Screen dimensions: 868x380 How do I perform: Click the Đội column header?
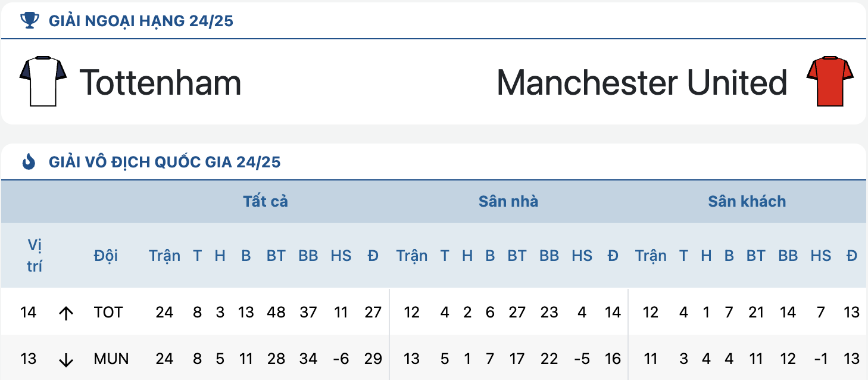106,256
